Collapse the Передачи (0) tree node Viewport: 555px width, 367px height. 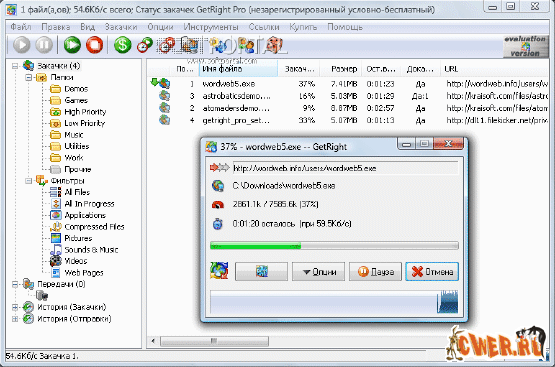tap(15, 284)
